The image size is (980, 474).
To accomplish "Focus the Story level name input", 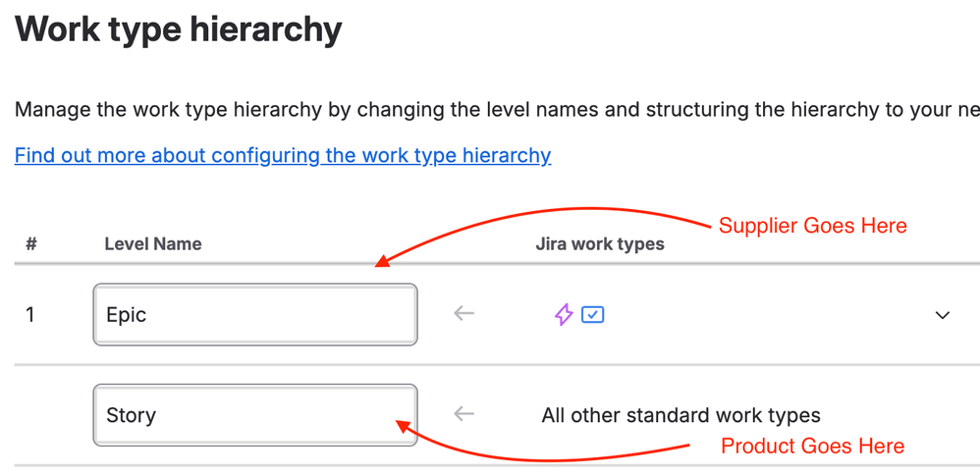I will pos(255,415).
